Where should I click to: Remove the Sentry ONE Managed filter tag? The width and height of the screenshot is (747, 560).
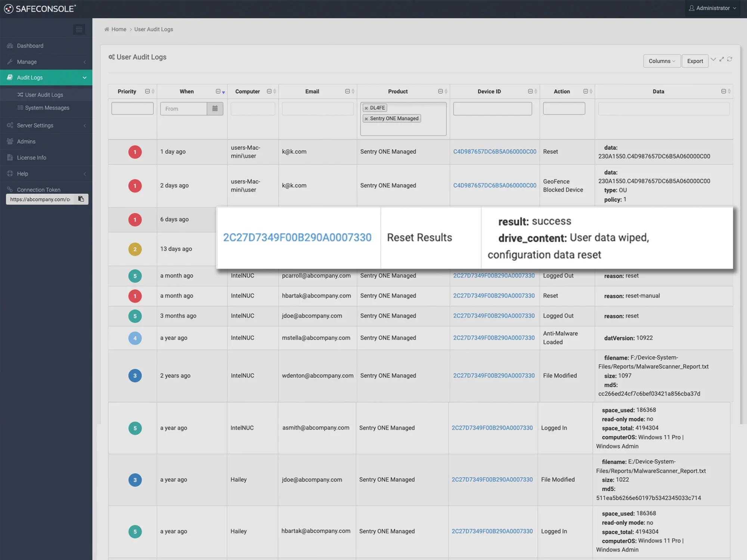366,119
